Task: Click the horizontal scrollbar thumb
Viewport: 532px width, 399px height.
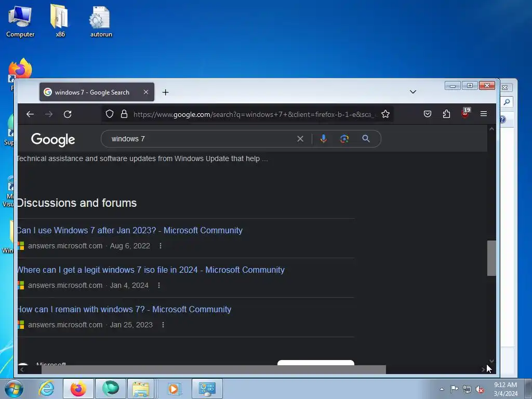Action: 214,369
